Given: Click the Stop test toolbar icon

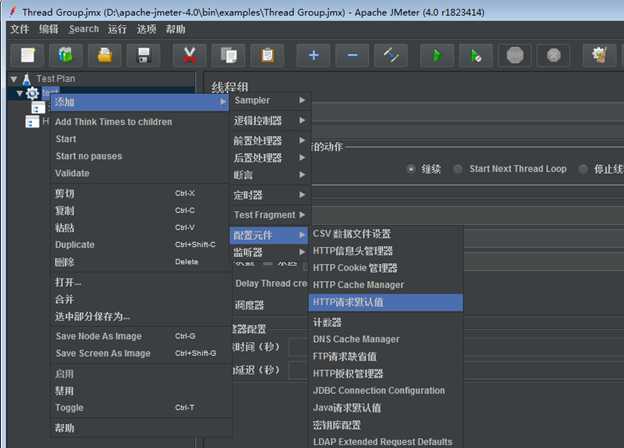Looking at the screenshot, I should (x=515, y=55).
